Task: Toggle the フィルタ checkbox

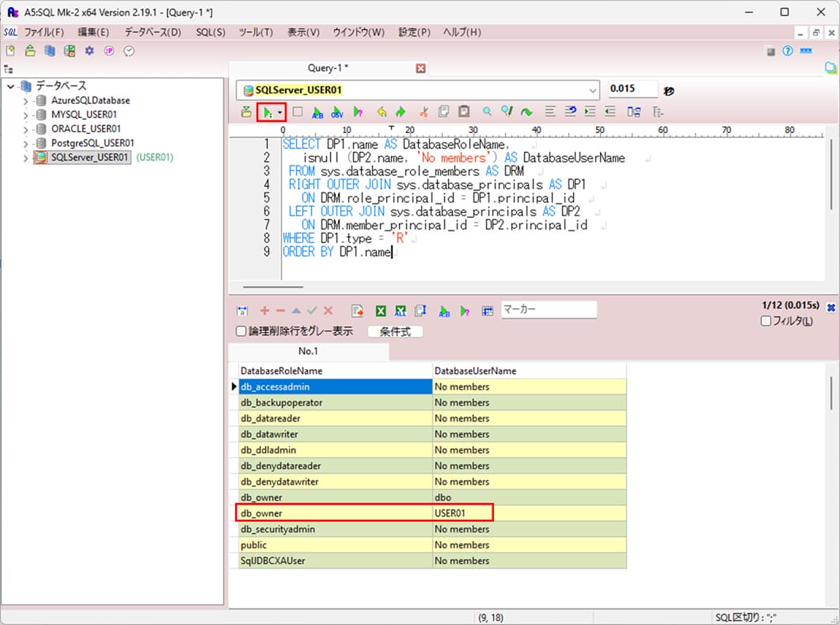Action: click(766, 321)
